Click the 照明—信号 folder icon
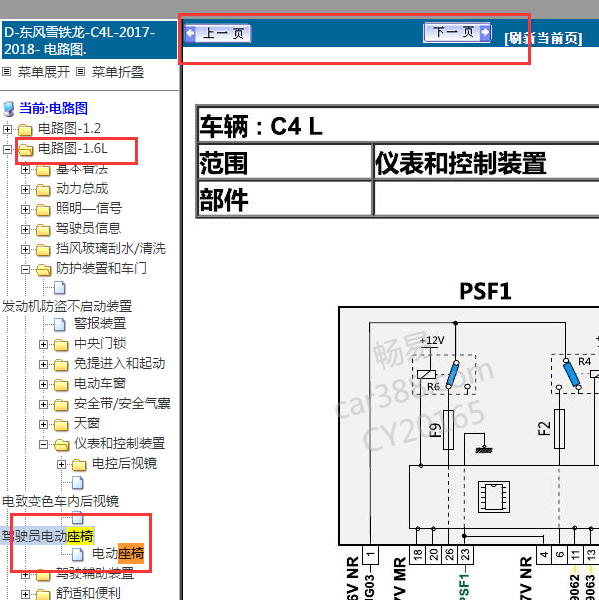The height and width of the screenshot is (600, 599). coord(43,209)
